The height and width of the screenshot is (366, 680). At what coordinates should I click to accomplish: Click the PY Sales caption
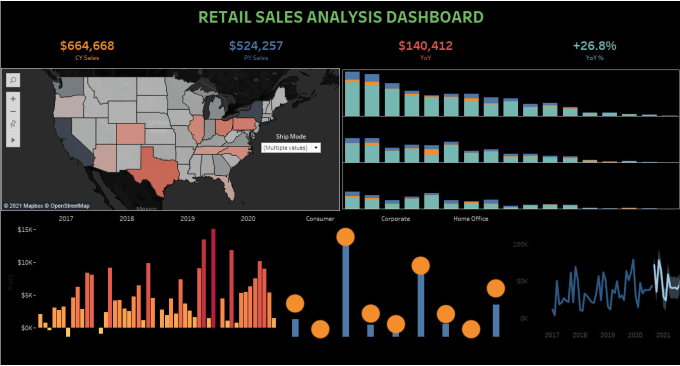[x=256, y=58]
